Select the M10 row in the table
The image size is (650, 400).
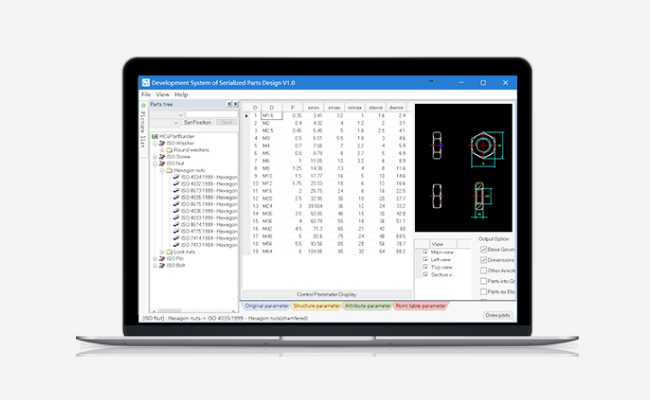coord(268,176)
